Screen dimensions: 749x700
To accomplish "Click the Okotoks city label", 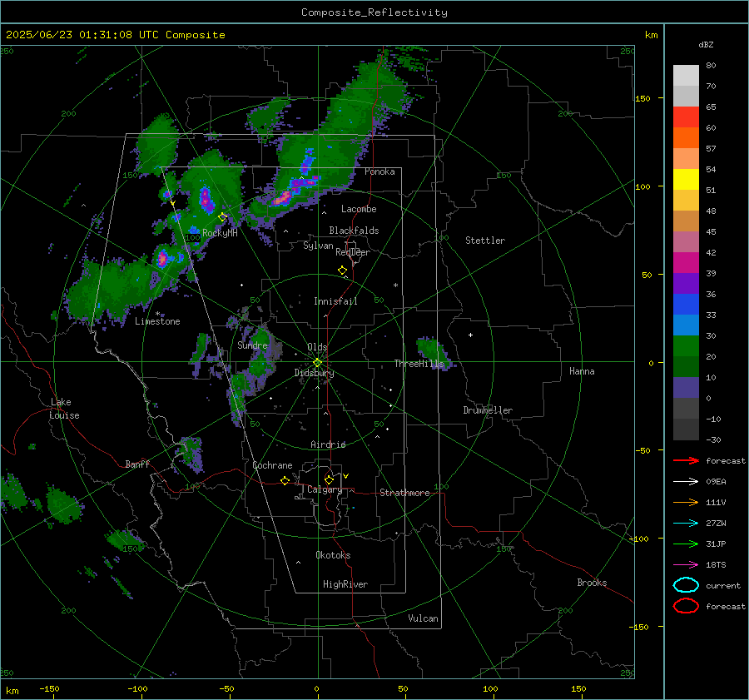I will point(333,555).
